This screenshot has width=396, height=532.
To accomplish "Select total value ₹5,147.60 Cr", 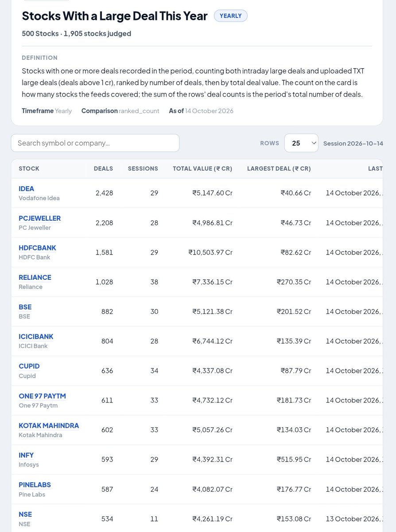I will (212, 193).
